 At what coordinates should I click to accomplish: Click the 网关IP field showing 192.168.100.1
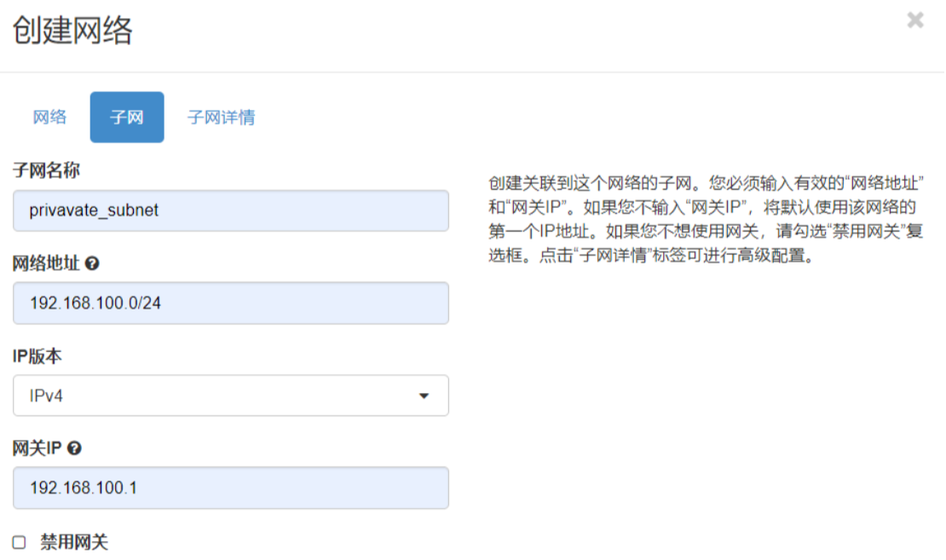pyautogui.click(x=230, y=488)
